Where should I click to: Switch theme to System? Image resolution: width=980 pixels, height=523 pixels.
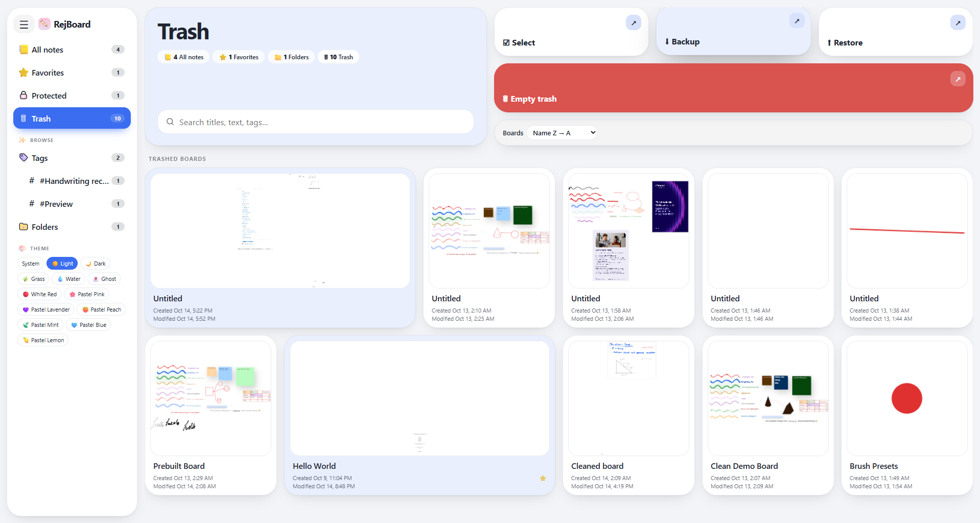click(31, 264)
